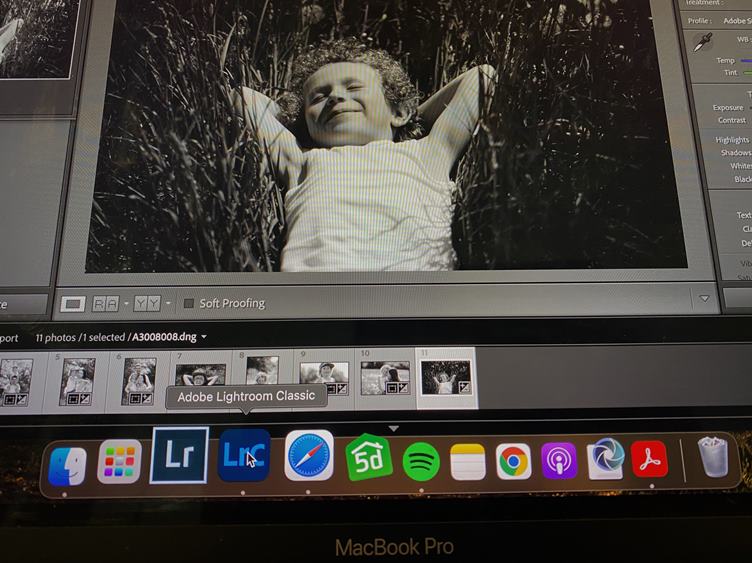Select filmstrip photo number 9
Screen dimensions: 752x563
pyautogui.click(x=324, y=378)
